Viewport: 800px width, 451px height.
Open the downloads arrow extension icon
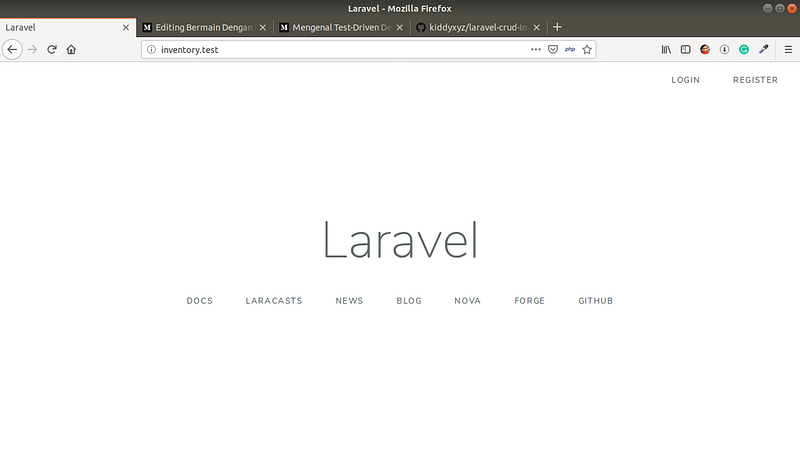pos(724,49)
